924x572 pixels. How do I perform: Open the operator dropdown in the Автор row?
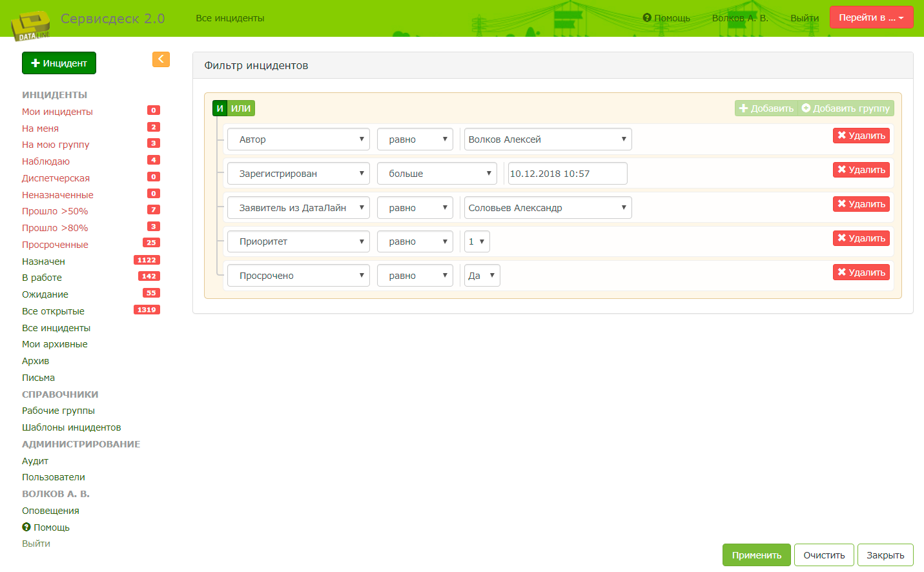click(x=415, y=139)
